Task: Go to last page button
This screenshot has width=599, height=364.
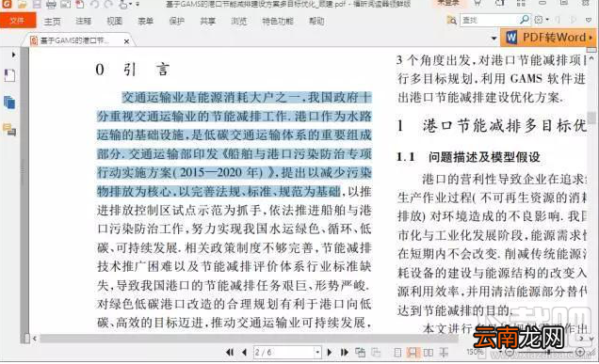Action: (344, 352)
